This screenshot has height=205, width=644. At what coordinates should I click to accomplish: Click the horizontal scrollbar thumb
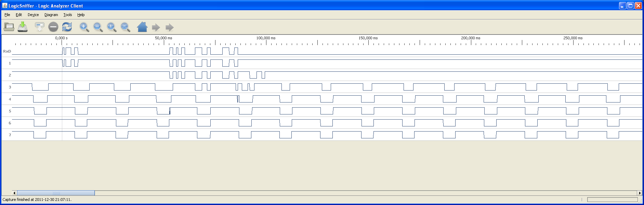[56, 193]
